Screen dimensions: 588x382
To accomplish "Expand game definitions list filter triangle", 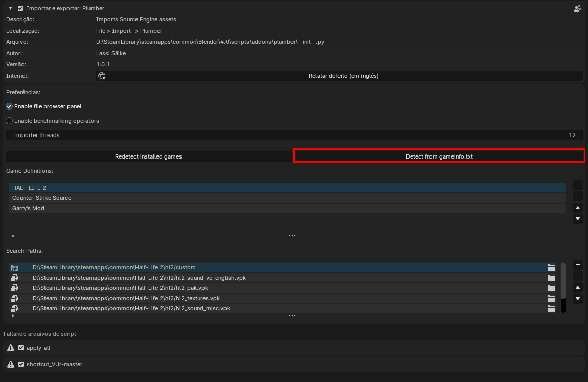I will pos(13,236).
